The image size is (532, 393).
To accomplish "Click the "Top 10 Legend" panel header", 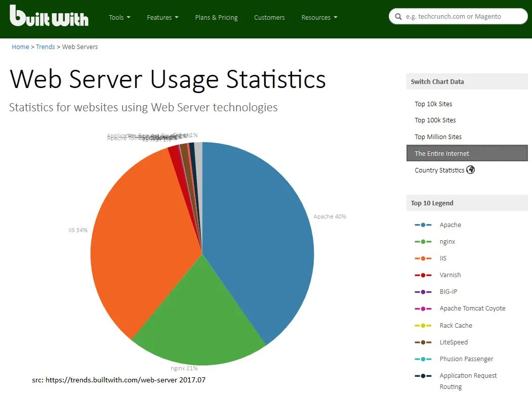I will 467,203.
